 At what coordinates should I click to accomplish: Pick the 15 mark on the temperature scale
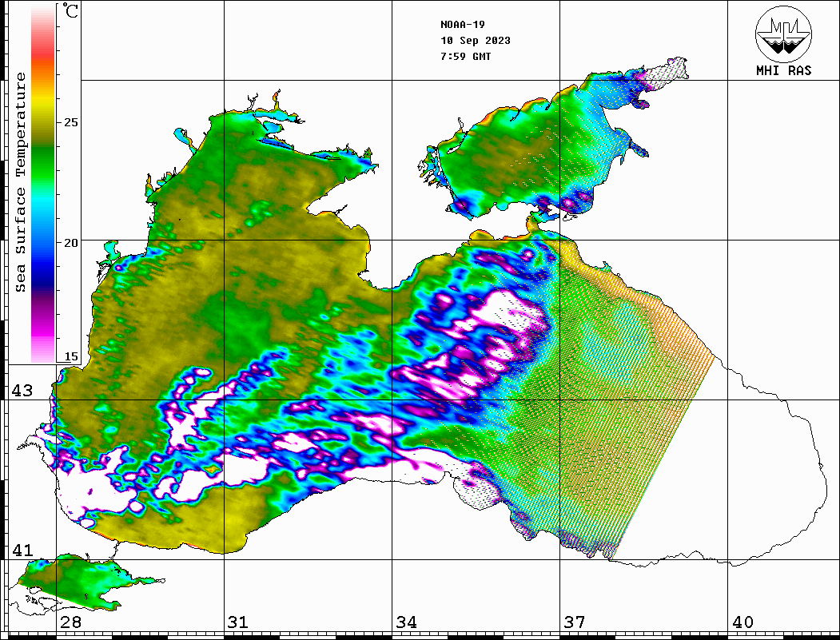(x=71, y=357)
